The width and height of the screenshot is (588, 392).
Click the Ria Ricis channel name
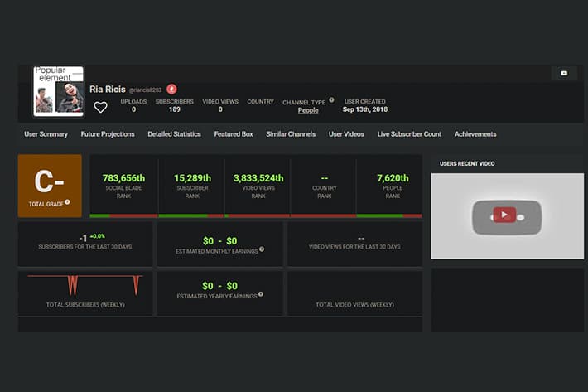(108, 90)
